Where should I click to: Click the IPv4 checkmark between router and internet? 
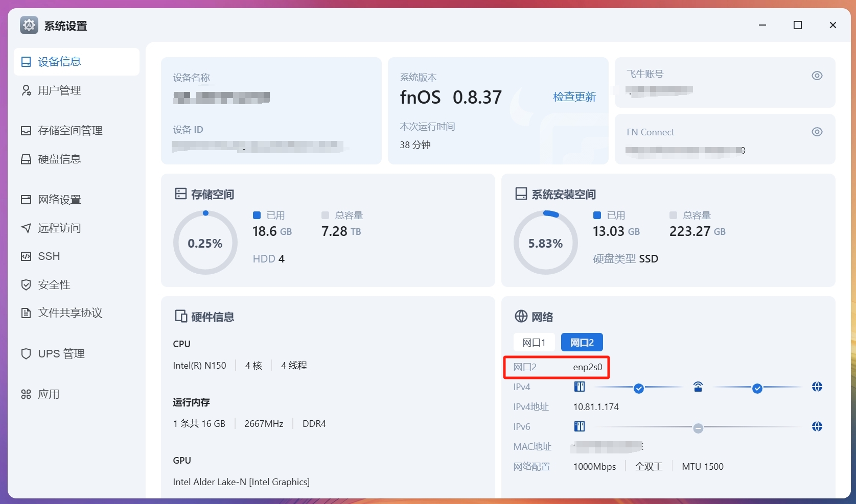click(x=757, y=389)
